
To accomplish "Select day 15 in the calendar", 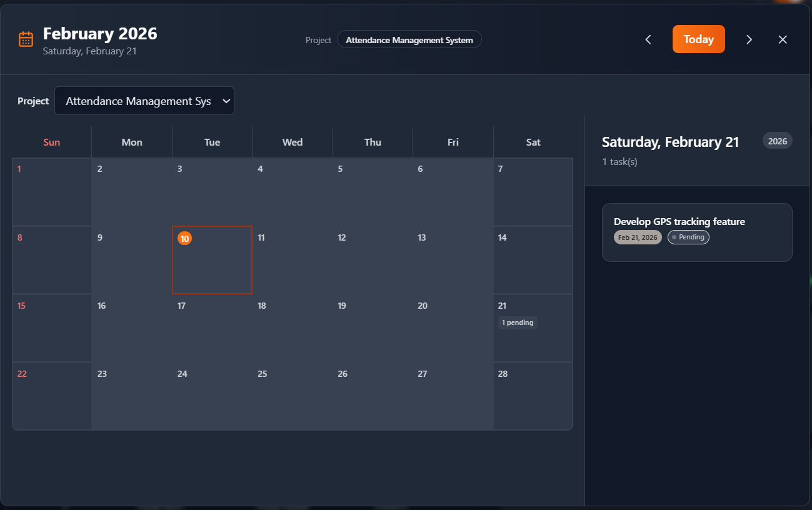I will pyautogui.click(x=52, y=328).
